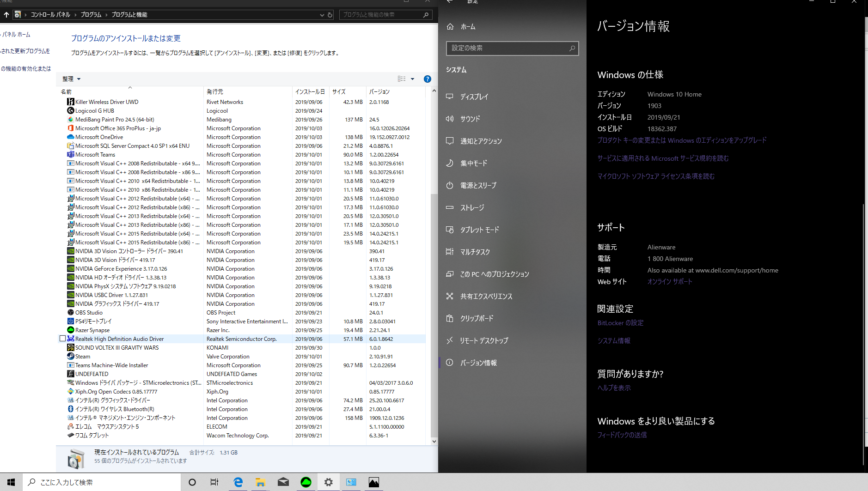The image size is (868, 491).
Task: Open the Power and sleep icon
Action: [450, 185]
